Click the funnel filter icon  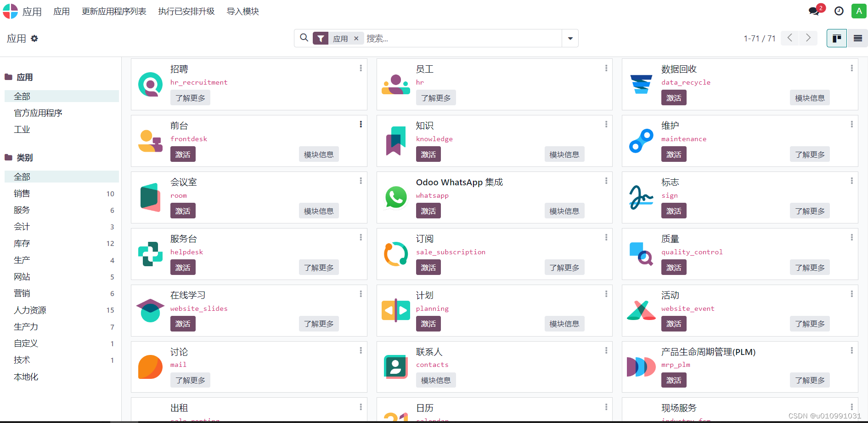pos(321,39)
